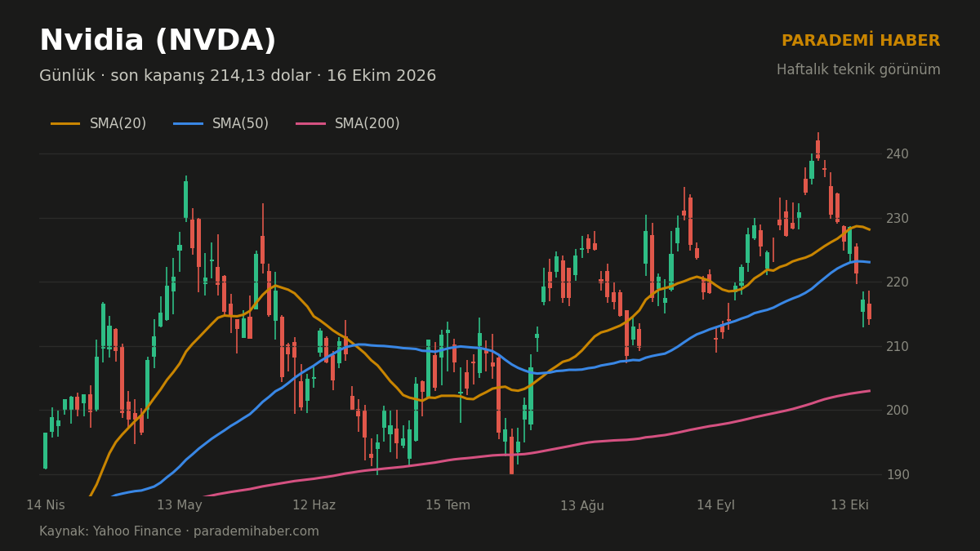Click the PARADEMİ HABER brand name
The width and height of the screenshot is (980, 551).
pos(861,41)
